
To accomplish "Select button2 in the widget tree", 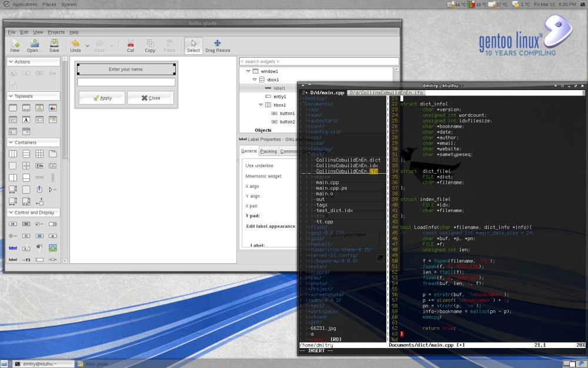I will click(x=288, y=122).
